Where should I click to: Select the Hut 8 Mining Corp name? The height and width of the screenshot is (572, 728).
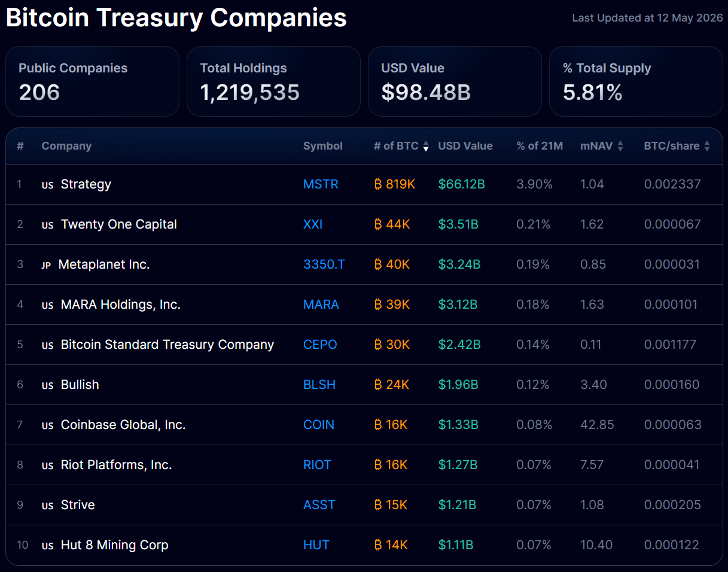115,545
